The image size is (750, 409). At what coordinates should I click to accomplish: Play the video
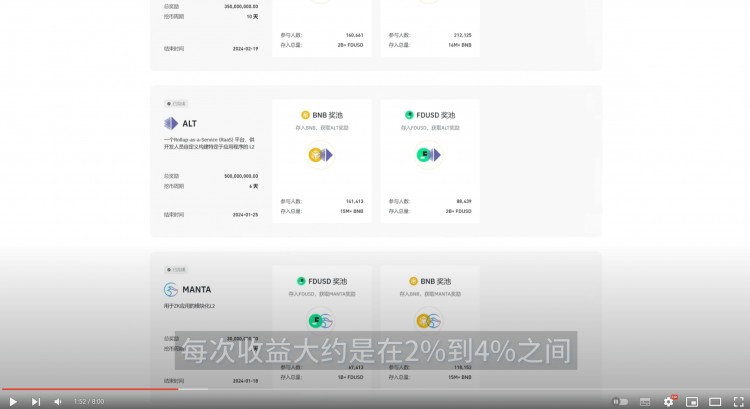point(13,402)
